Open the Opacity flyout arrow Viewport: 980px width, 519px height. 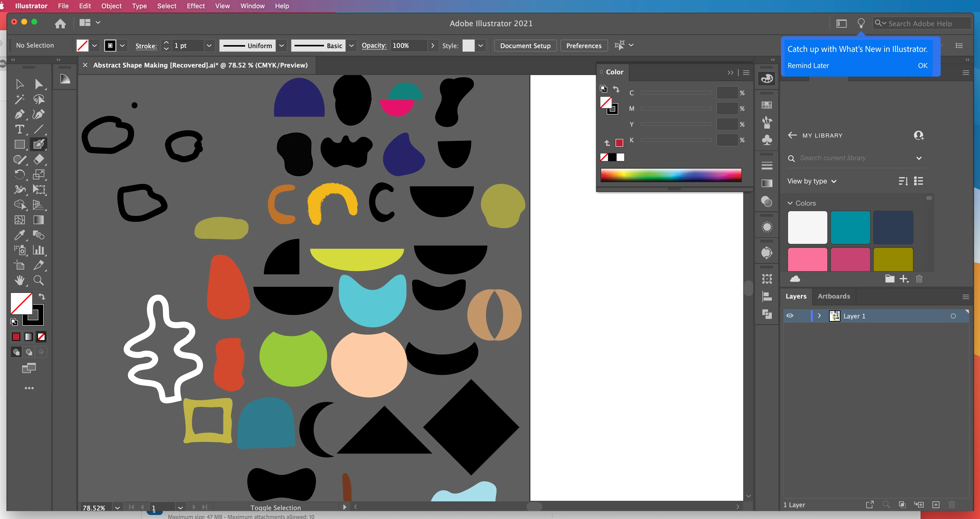[x=433, y=46]
